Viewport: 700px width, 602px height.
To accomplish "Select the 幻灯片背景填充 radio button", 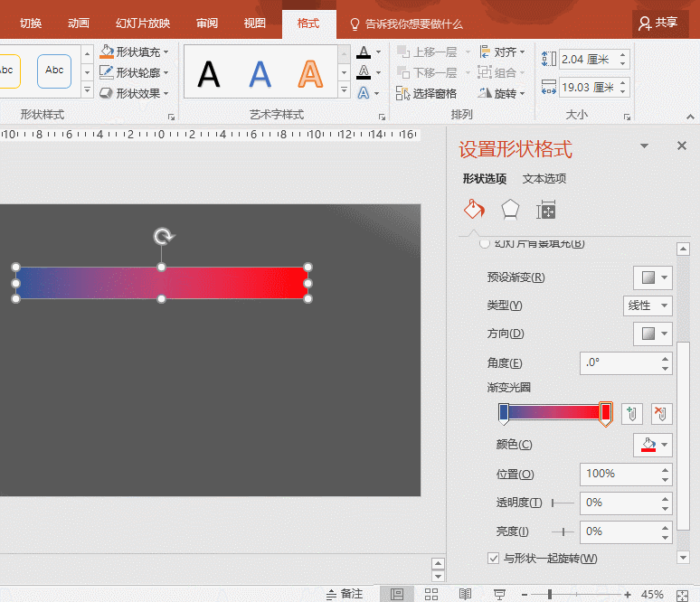I will pyautogui.click(x=485, y=244).
